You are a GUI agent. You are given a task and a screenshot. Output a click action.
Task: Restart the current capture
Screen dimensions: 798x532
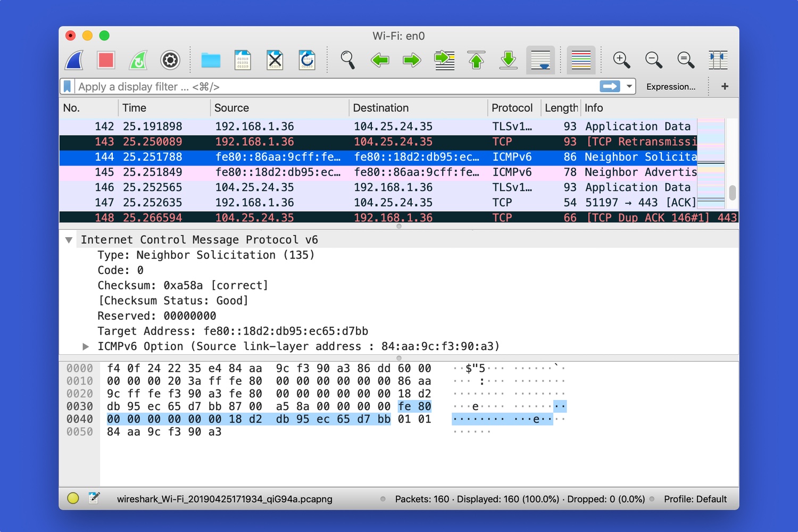138,60
